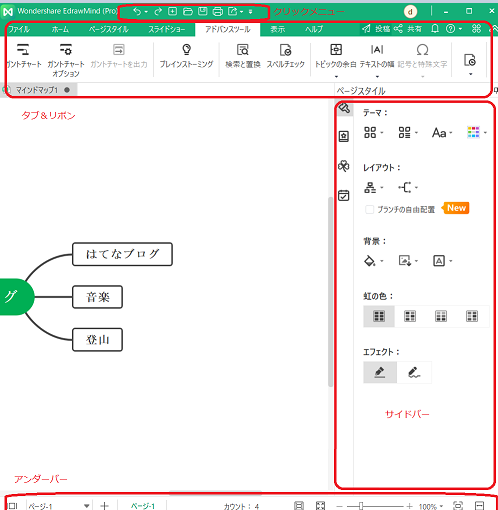The width and height of the screenshot is (498, 510).
Task: Select the ページ-1 page tab at bottom
Action: pos(143,506)
